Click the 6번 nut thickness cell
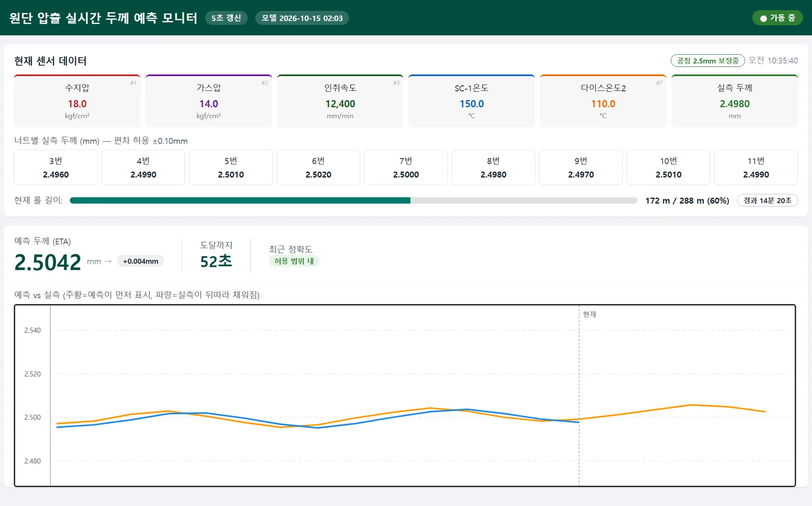Image resolution: width=812 pixels, height=506 pixels. [318, 167]
